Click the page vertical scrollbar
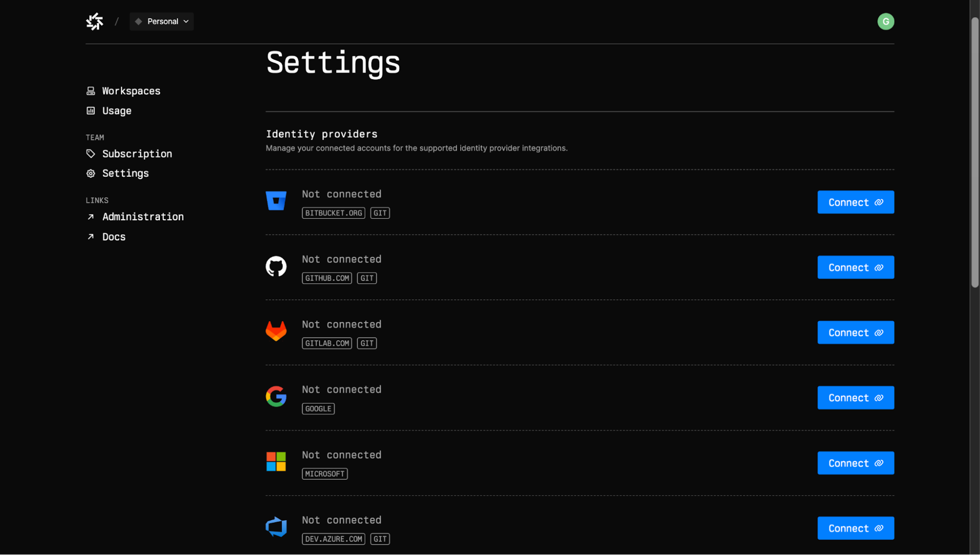 pos(975,153)
